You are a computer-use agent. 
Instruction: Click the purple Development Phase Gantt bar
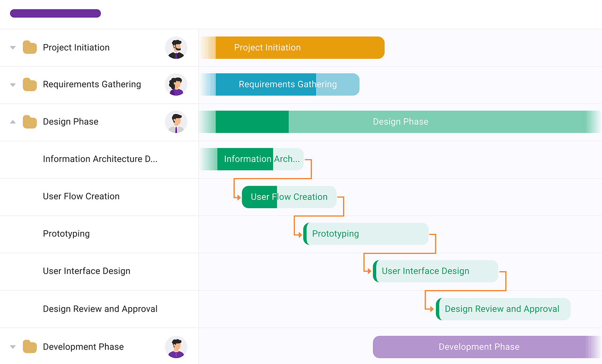point(479,347)
